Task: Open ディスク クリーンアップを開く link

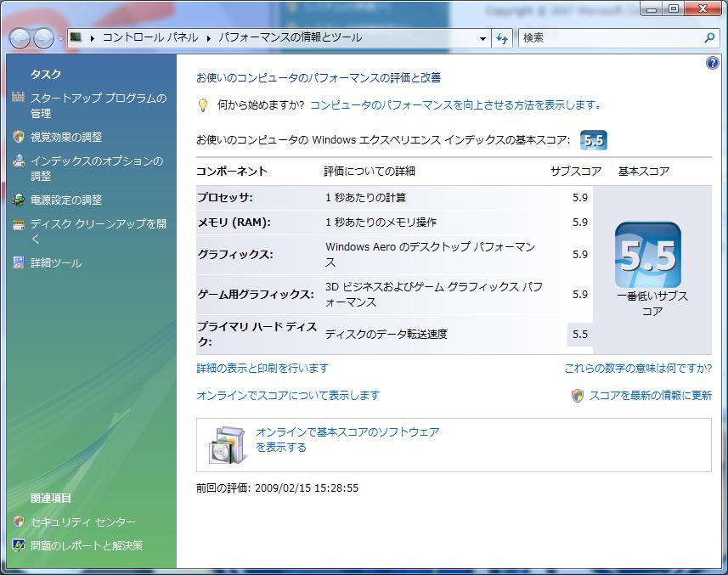Action: click(x=99, y=231)
